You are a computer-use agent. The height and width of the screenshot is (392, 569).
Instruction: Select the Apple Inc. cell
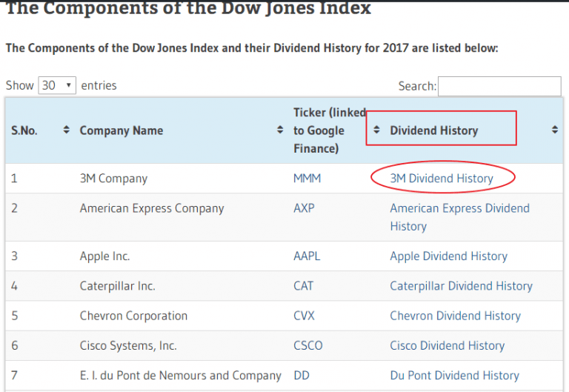pyautogui.click(x=105, y=256)
